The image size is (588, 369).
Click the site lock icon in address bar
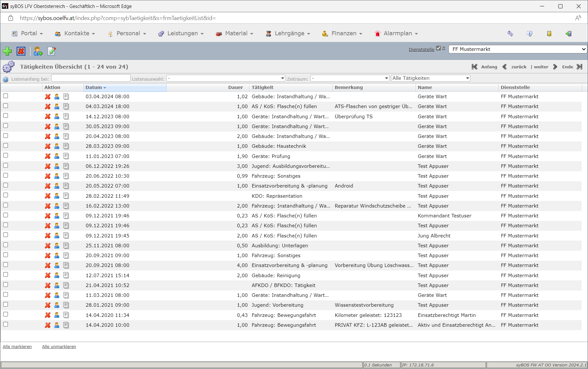click(11, 18)
